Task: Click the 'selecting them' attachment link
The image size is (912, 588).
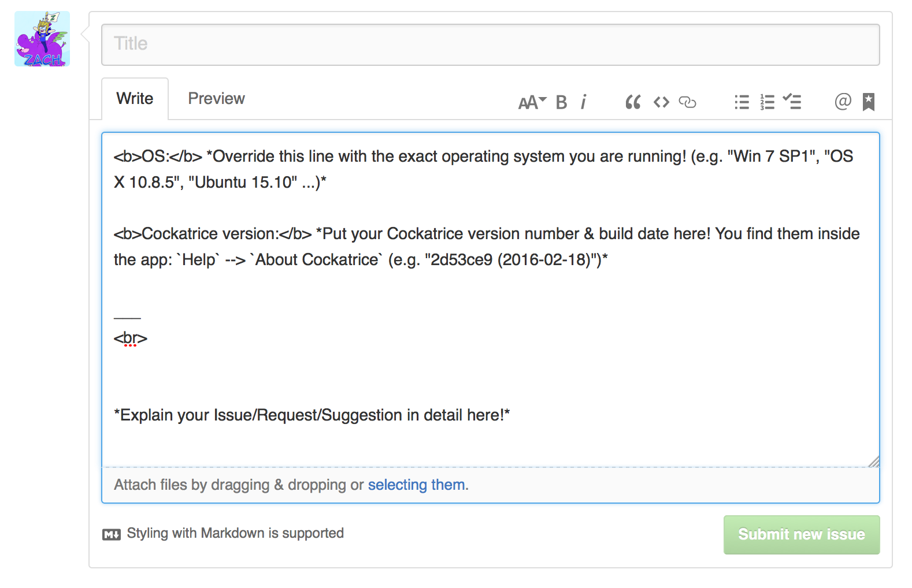Action: [x=416, y=485]
